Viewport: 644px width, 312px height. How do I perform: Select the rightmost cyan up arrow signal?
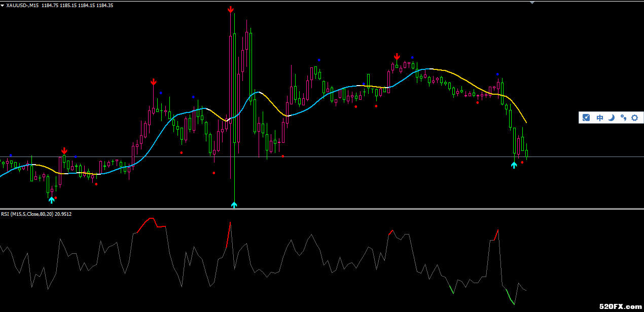(x=514, y=165)
